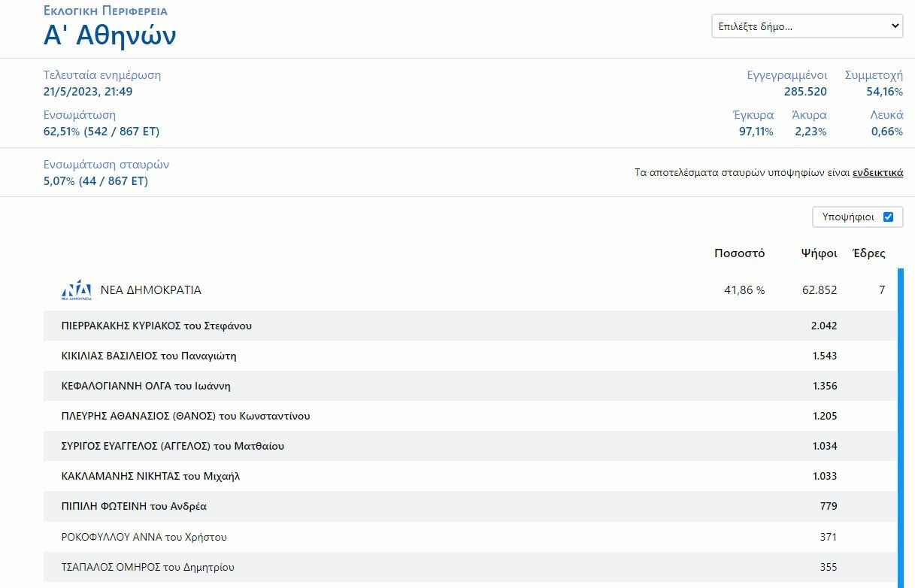Select candidate ΡΟΚΟΦΥΛΛΟΥ ΑΝΝΑ row
Screen dimensions: 915x588
144,537
